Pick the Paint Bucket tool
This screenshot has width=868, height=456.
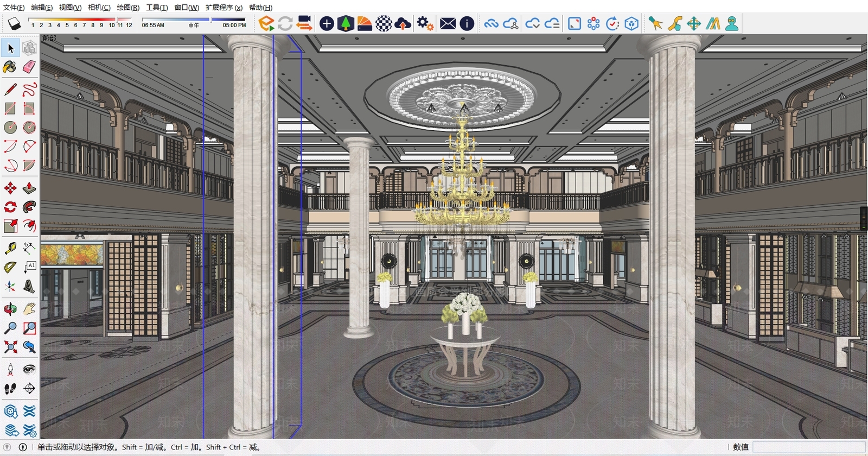[x=10, y=67]
